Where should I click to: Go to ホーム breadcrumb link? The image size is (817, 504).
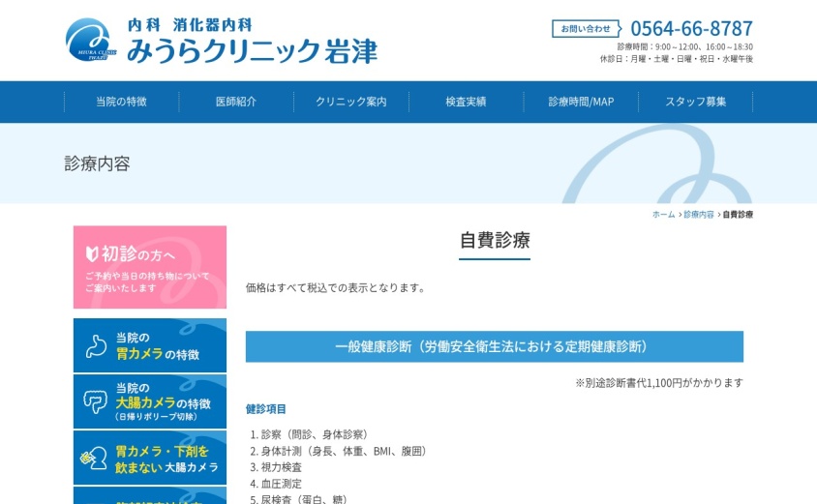[663, 215]
